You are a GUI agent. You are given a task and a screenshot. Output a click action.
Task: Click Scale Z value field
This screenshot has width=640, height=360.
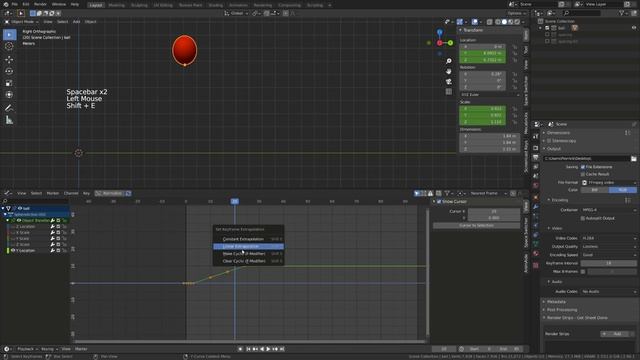click(x=482, y=122)
